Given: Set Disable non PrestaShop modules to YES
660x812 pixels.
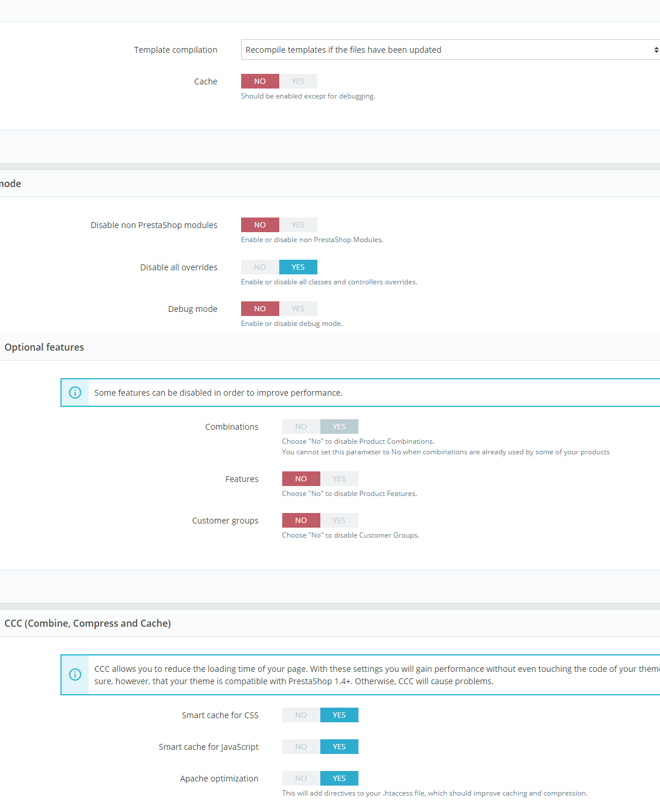Looking at the screenshot, I should tap(298, 225).
